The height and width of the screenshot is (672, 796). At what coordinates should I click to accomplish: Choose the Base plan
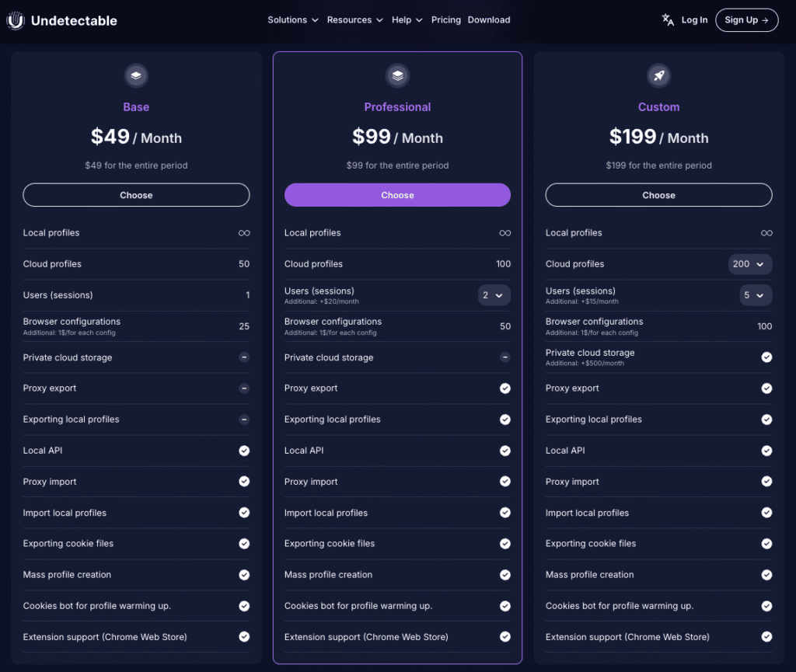[136, 195]
